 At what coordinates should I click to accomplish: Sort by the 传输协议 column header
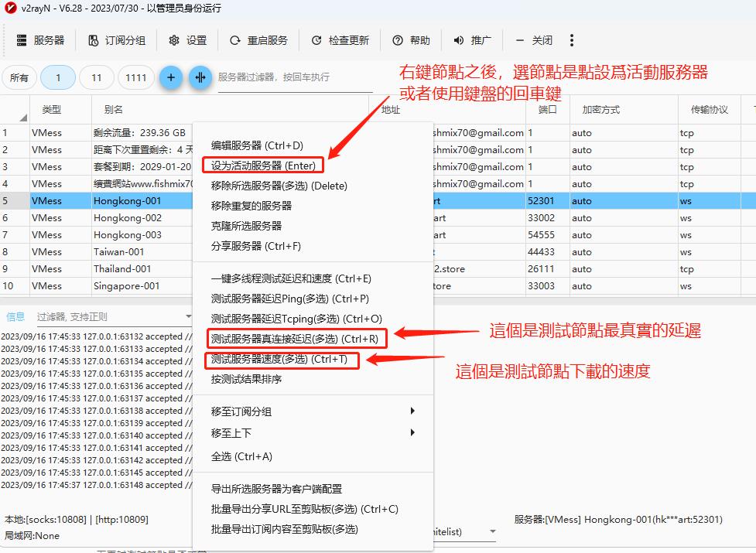(710, 110)
